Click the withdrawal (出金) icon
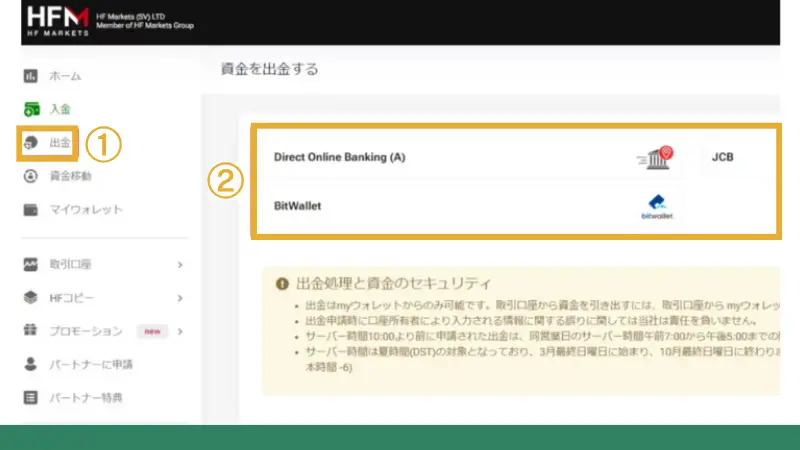800x450 pixels. (x=31, y=142)
